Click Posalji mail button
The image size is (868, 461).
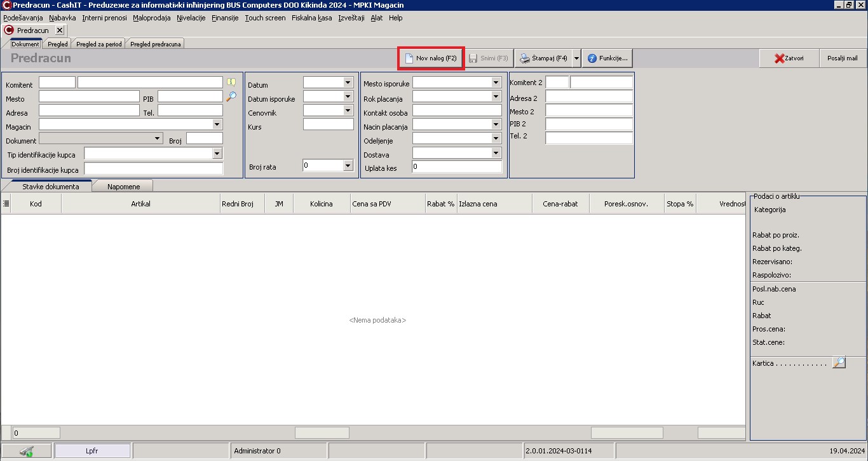[843, 58]
